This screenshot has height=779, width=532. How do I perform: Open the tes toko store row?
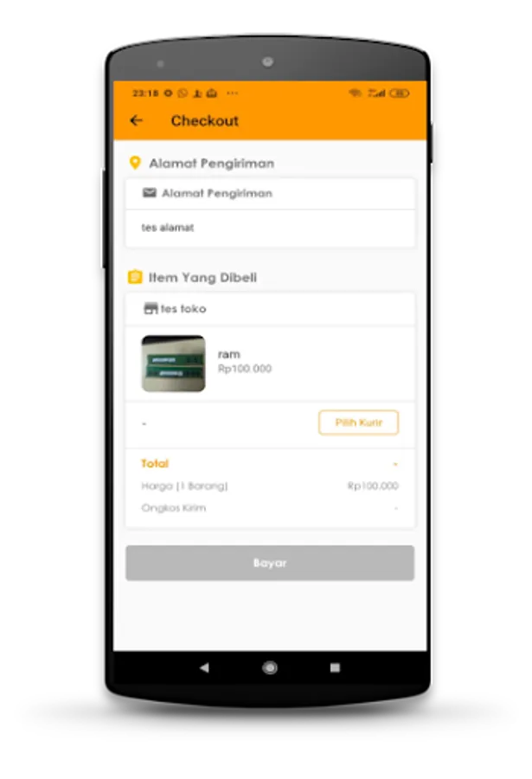[x=270, y=308]
